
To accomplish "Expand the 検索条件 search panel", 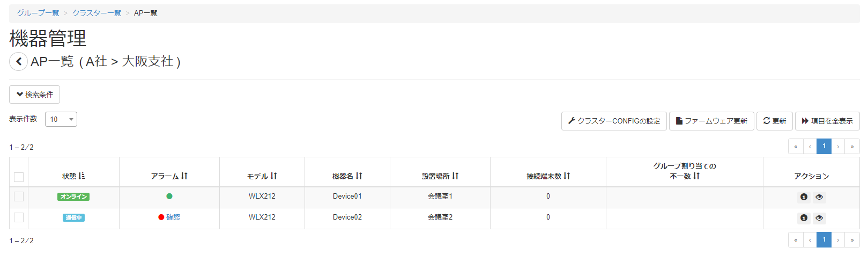I will coord(34,94).
